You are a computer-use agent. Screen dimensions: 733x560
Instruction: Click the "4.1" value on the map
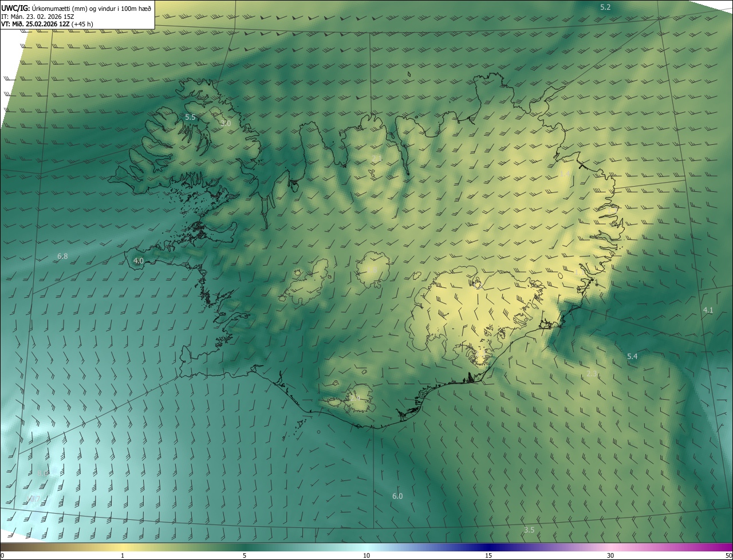click(708, 310)
